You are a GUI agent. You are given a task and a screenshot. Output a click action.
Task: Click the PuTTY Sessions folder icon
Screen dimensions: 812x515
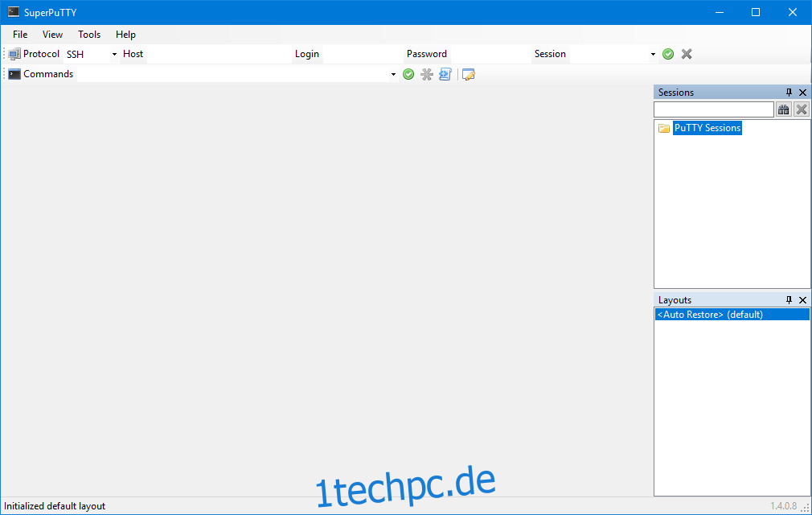(664, 128)
